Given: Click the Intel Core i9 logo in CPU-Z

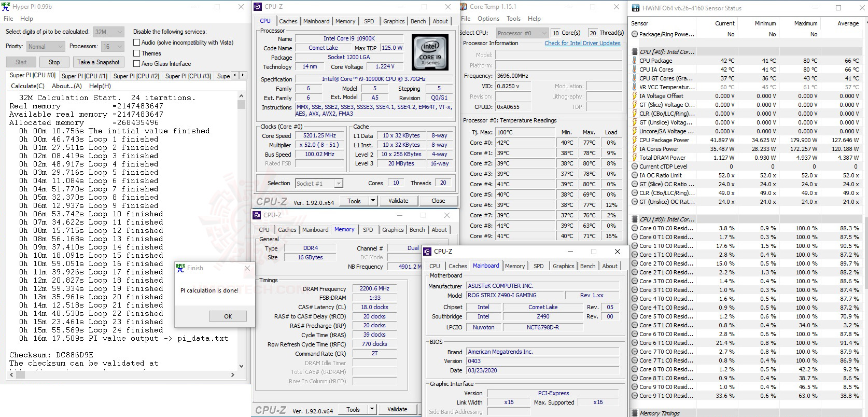Looking at the screenshot, I should (x=429, y=52).
